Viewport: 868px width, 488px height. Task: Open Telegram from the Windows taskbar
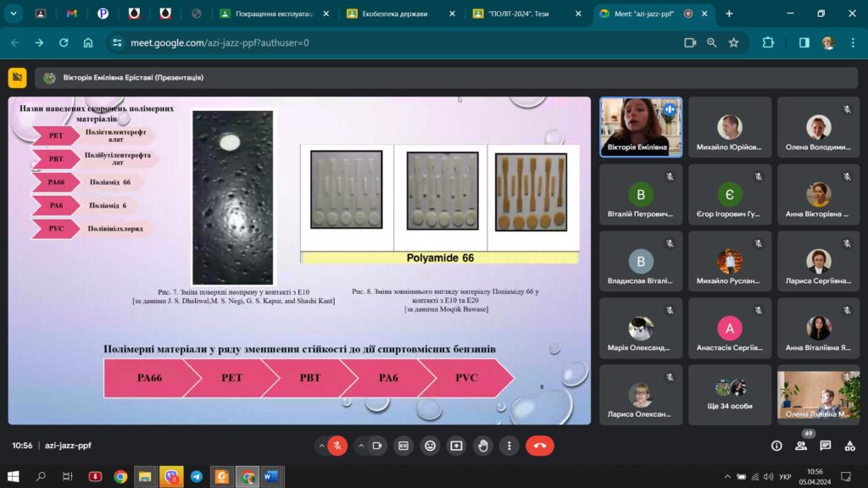pyautogui.click(x=196, y=477)
